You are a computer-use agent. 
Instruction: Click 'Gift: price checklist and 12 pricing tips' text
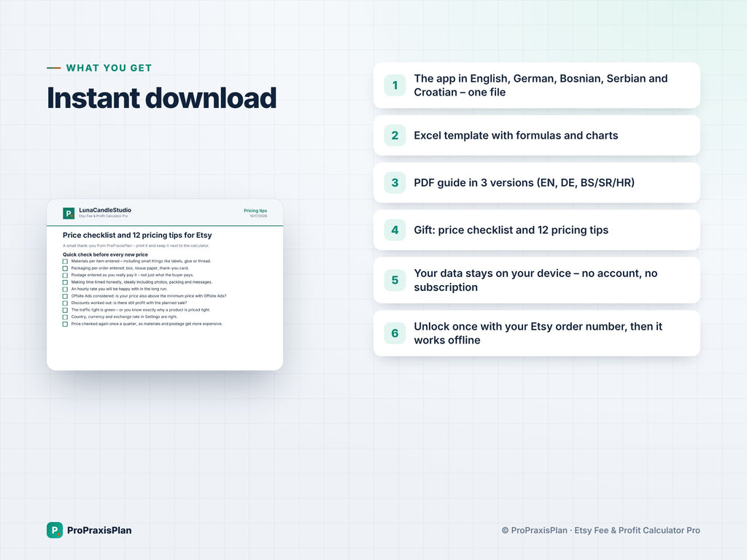click(511, 230)
